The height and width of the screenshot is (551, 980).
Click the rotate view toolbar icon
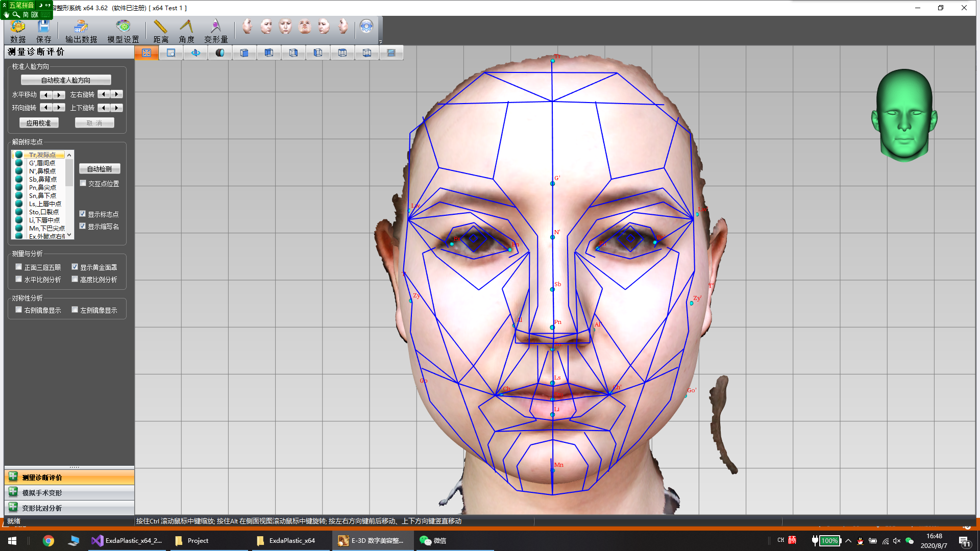(195, 53)
